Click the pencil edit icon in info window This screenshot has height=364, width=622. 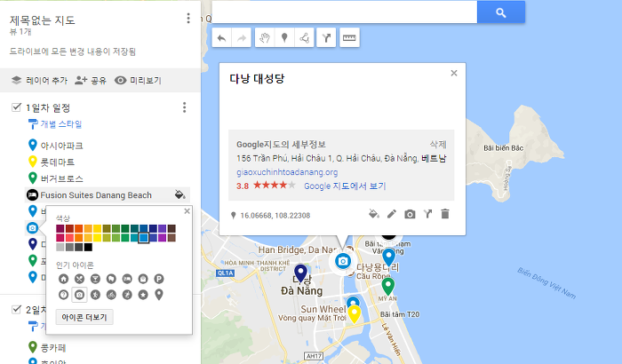[x=392, y=214]
